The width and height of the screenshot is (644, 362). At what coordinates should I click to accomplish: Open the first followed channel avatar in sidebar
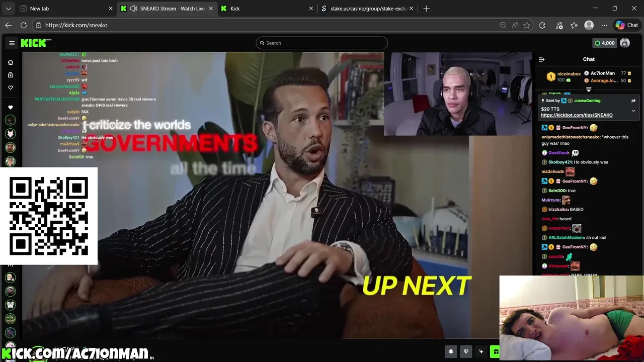tap(11, 120)
